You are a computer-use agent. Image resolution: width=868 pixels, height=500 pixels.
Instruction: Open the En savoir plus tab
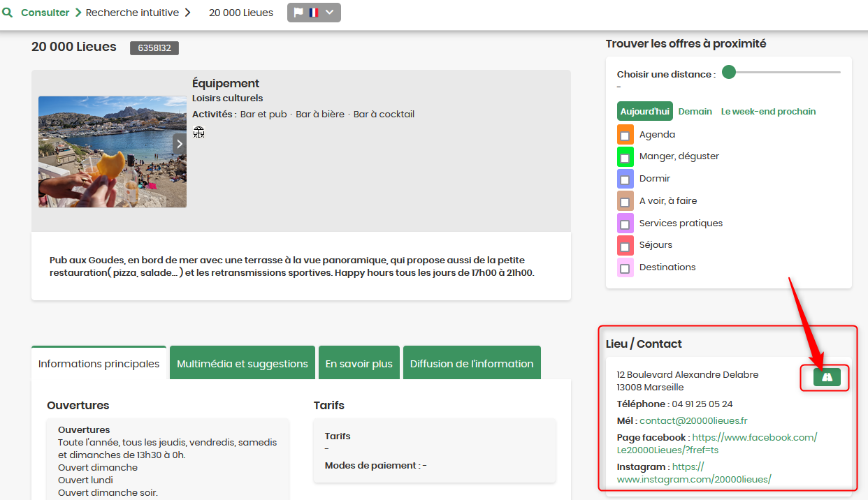click(x=359, y=363)
